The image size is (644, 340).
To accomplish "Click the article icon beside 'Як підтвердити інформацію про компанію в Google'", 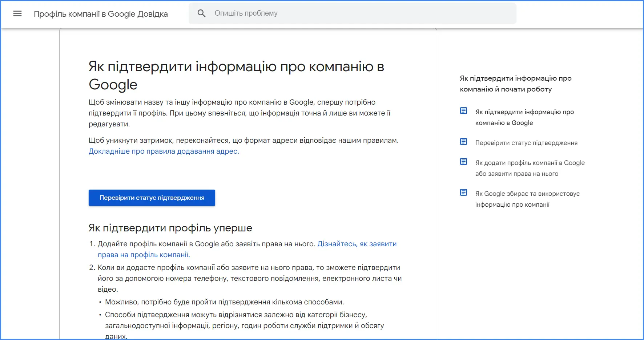I will (463, 111).
